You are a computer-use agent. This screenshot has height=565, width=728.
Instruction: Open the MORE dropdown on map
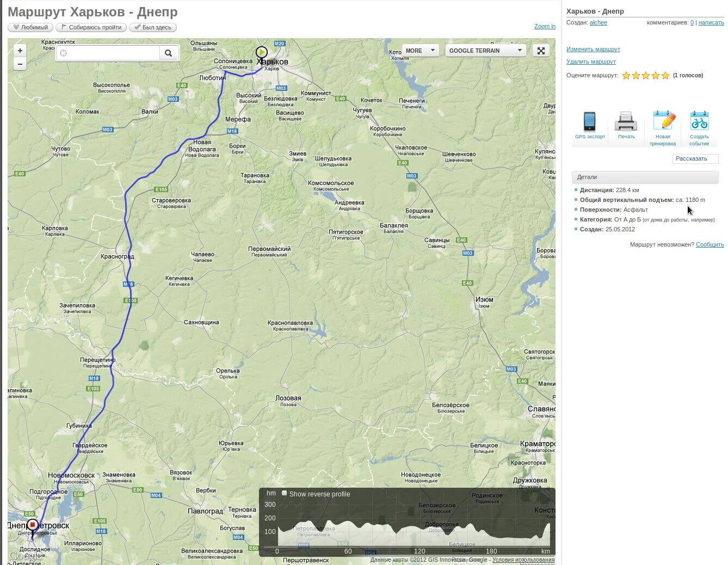[420, 51]
